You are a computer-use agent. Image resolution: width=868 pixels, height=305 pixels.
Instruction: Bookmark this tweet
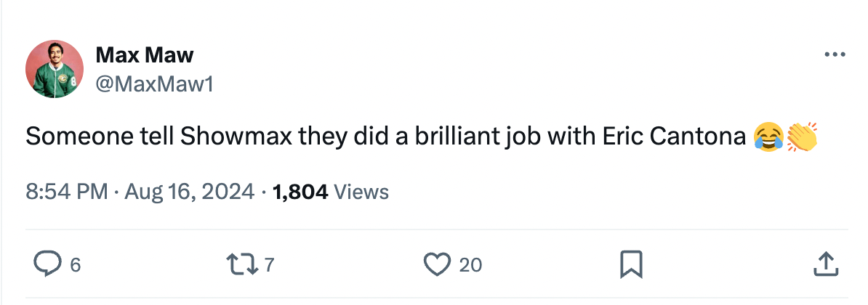point(630,264)
